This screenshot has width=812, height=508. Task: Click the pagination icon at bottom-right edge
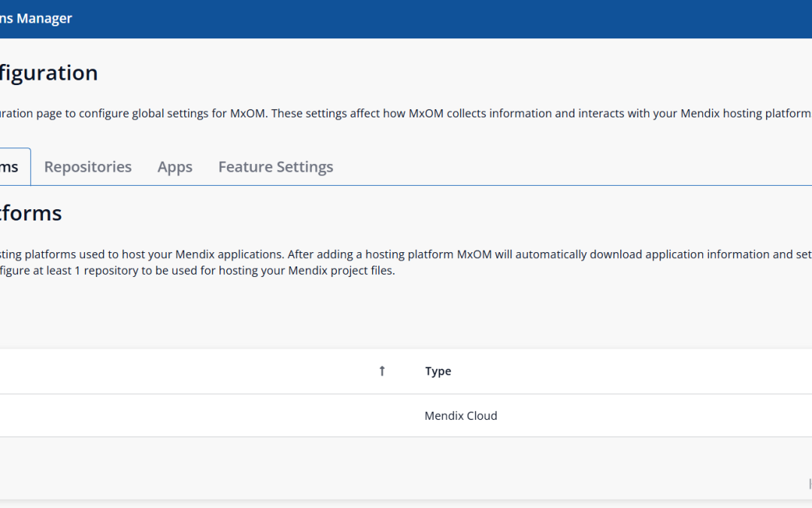(809, 483)
